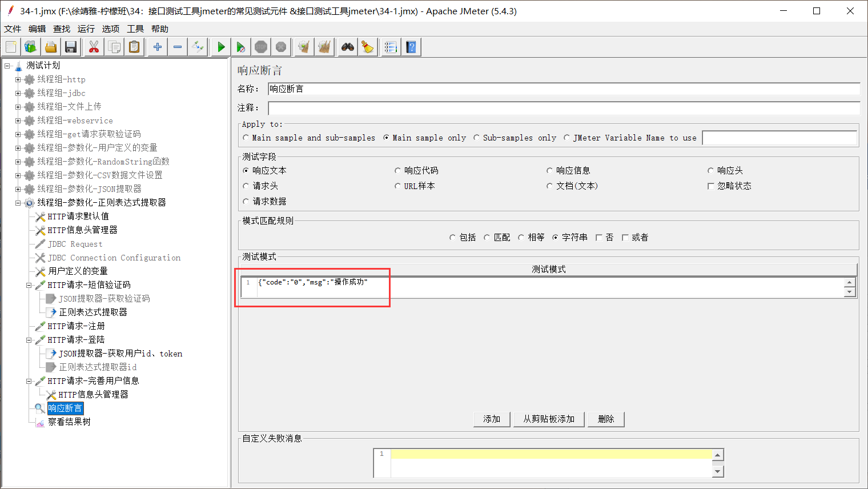Start the test with green play icon

pyautogui.click(x=221, y=47)
